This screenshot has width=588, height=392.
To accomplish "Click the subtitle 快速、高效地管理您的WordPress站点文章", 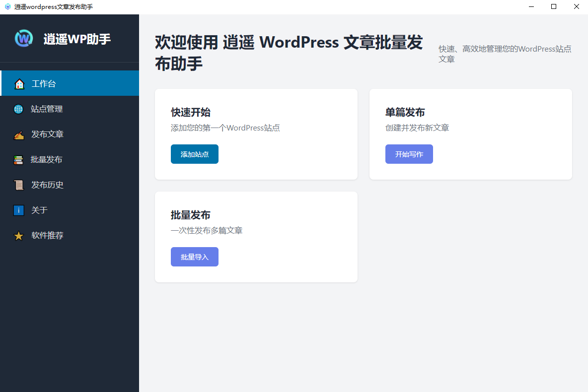I will (505, 54).
